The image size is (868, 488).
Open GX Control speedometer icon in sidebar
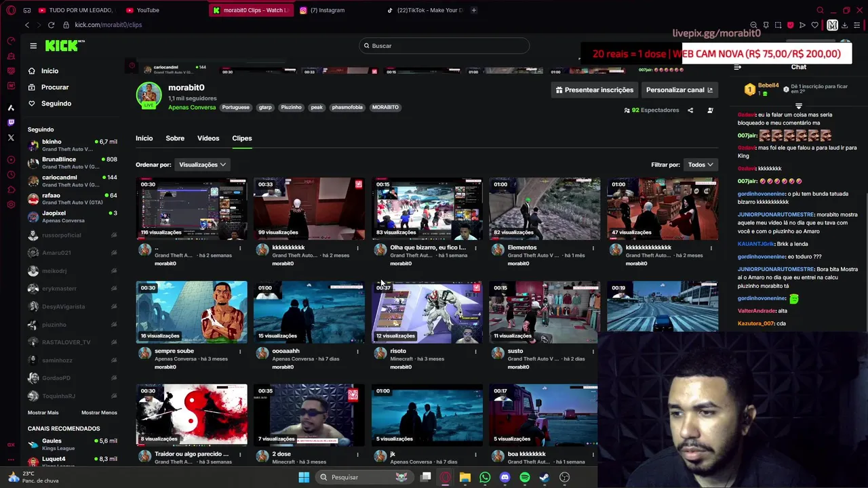11,41
